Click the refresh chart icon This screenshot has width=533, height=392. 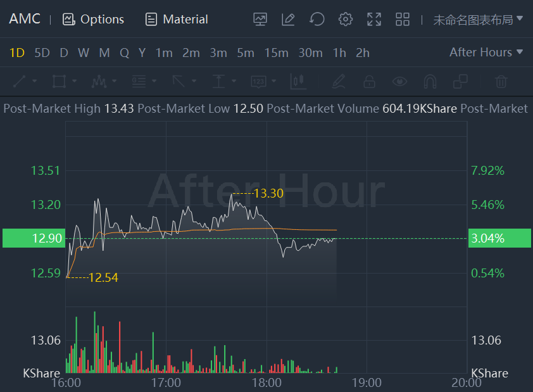coord(317,19)
